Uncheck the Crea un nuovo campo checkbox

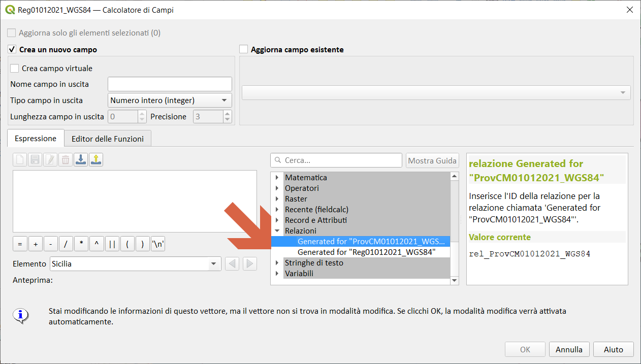pyautogui.click(x=12, y=50)
